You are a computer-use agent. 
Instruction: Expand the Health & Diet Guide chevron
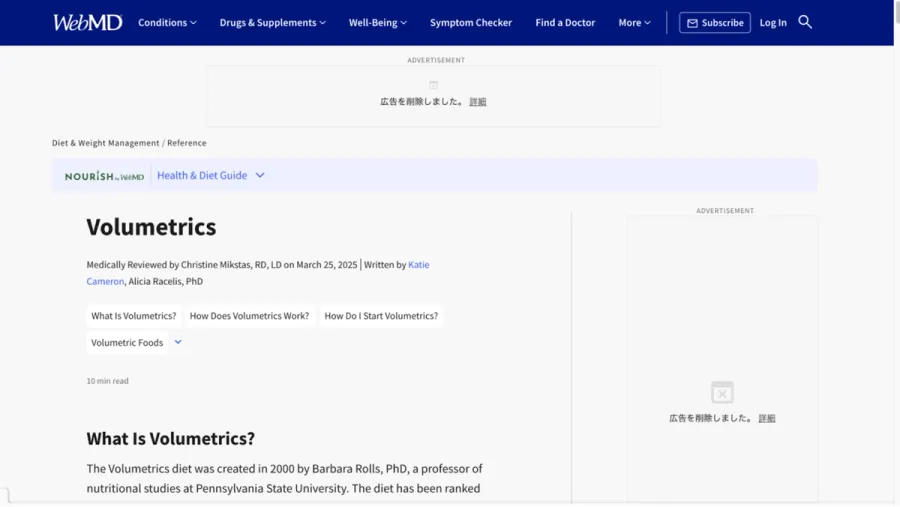coord(260,175)
